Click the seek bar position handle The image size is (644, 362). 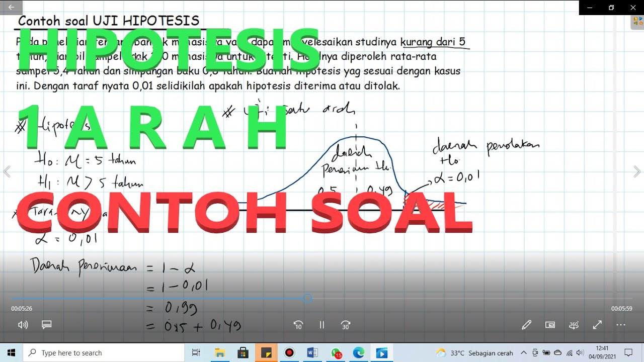pyautogui.click(x=308, y=299)
